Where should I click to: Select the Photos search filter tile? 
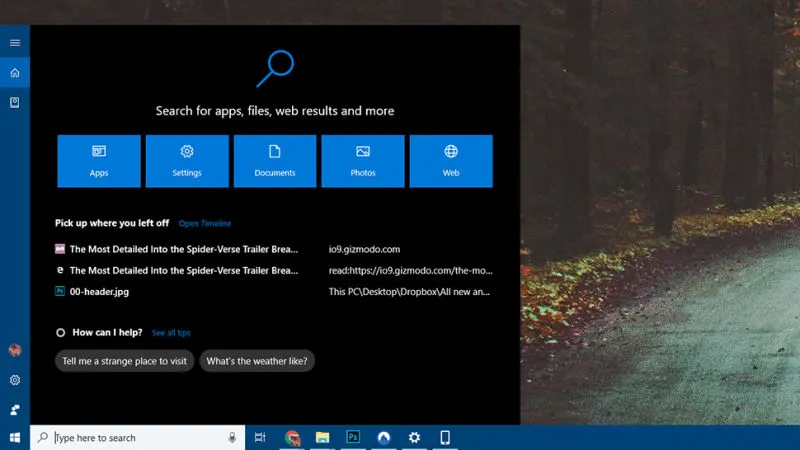click(363, 161)
